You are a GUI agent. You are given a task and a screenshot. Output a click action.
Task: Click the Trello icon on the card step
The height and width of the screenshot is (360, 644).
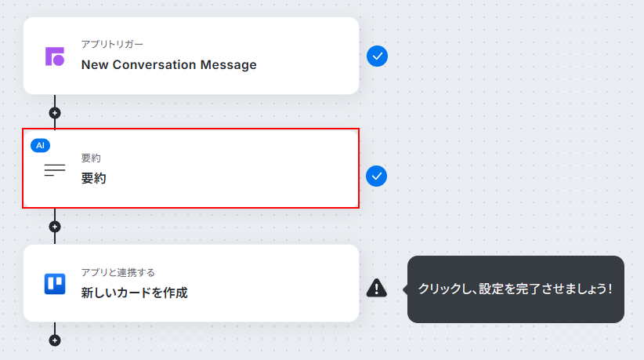55,284
